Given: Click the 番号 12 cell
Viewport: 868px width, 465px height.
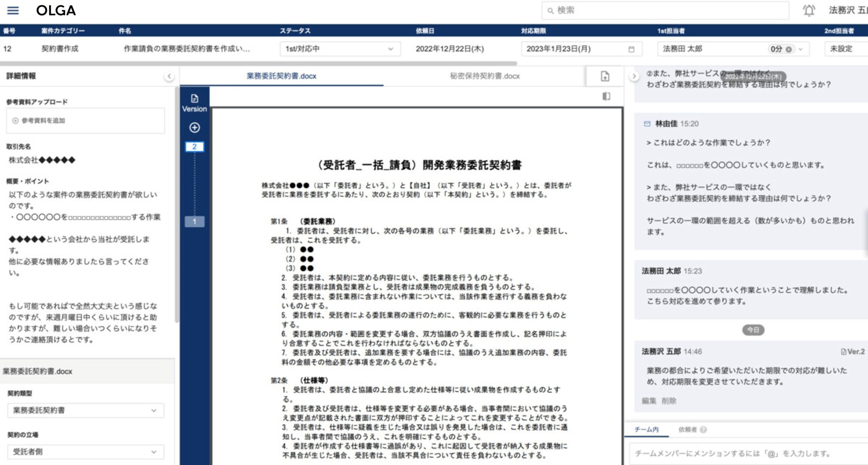Looking at the screenshot, I should coord(7,49).
